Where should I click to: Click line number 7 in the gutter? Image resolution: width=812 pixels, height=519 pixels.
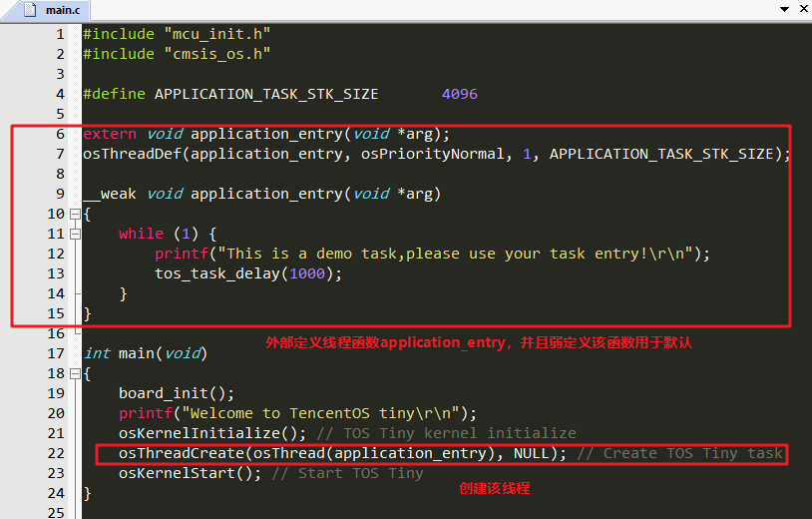[x=60, y=154]
